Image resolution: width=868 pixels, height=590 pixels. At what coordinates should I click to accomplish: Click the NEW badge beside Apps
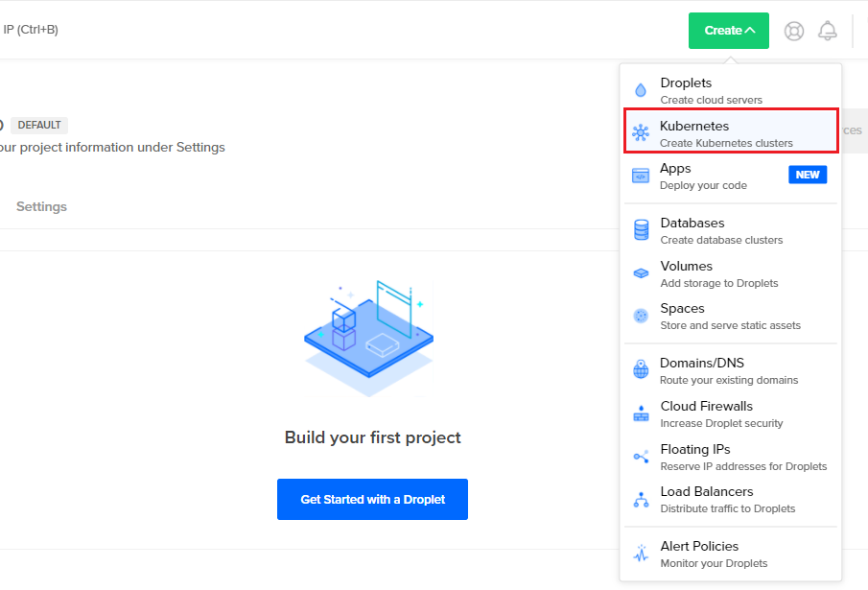808,175
